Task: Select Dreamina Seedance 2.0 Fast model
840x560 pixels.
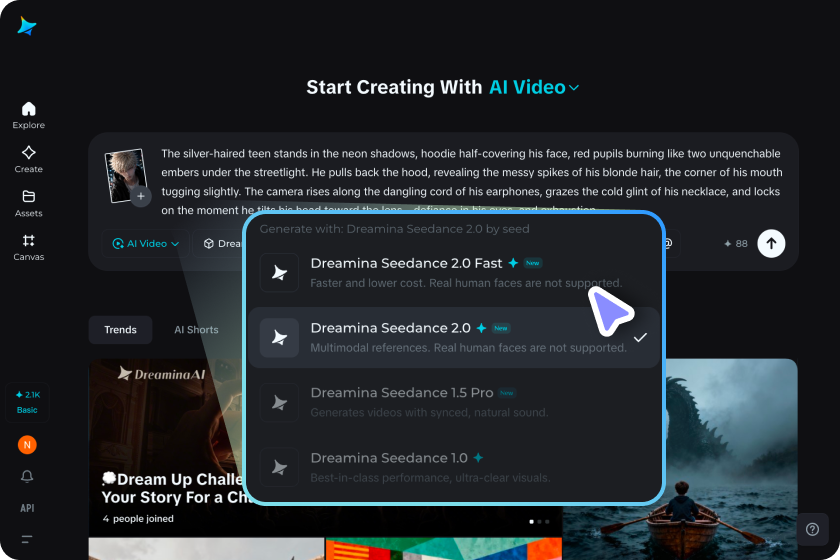Action: tap(454, 272)
